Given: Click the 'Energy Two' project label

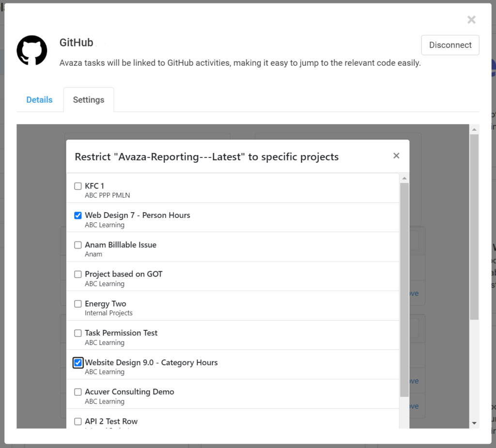Looking at the screenshot, I should pos(105,304).
